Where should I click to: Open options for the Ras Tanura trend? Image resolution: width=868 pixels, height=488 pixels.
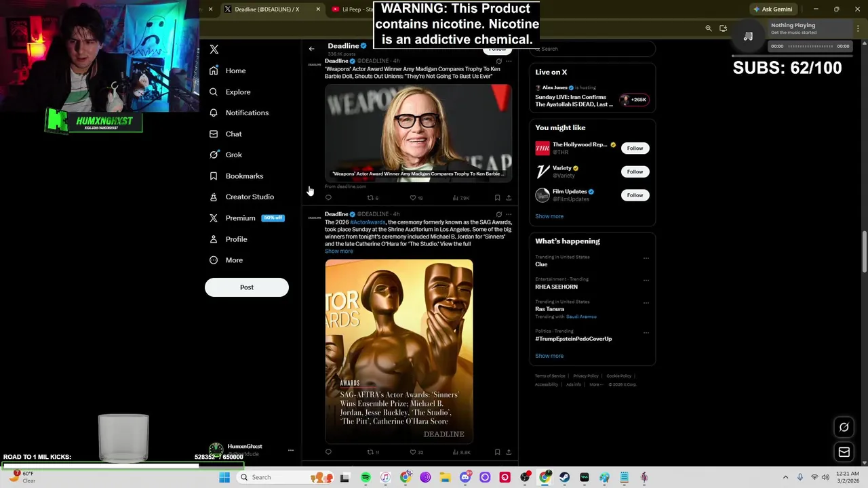tap(646, 303)
